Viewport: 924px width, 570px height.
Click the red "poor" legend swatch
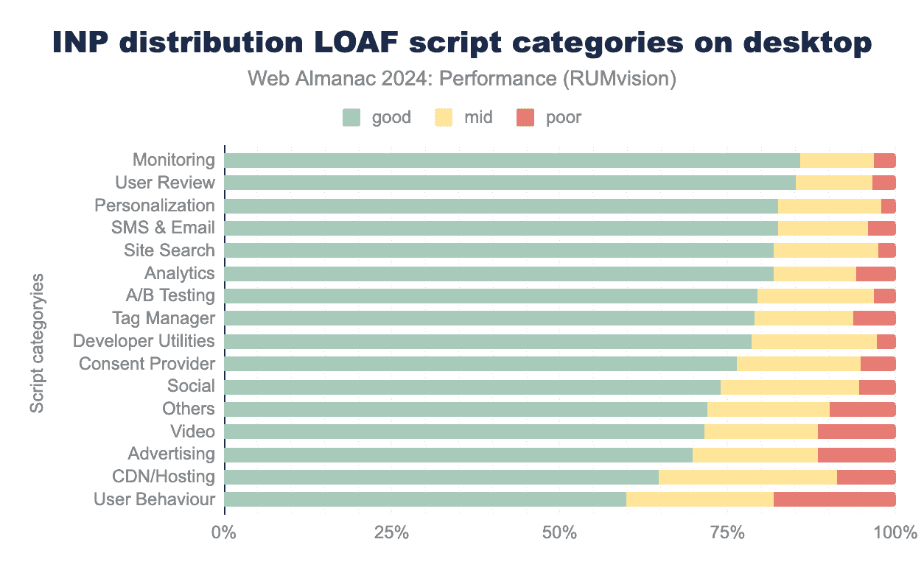click(525, 117)
